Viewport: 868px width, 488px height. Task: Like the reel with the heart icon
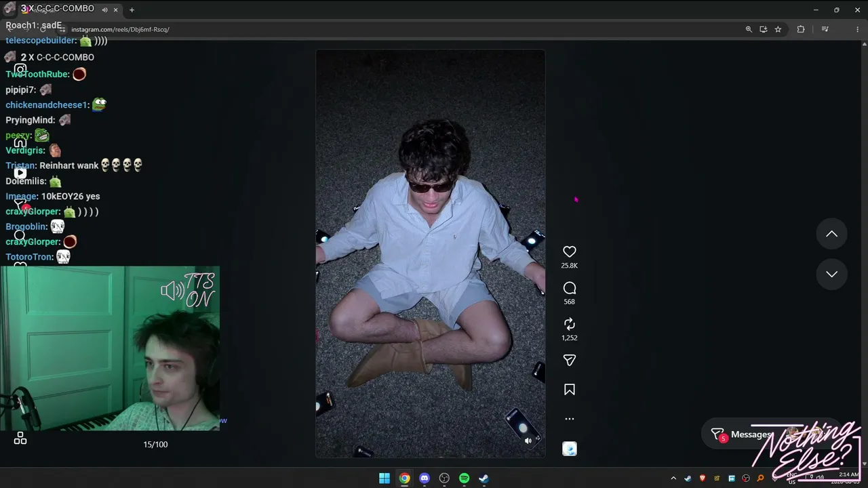570,252
